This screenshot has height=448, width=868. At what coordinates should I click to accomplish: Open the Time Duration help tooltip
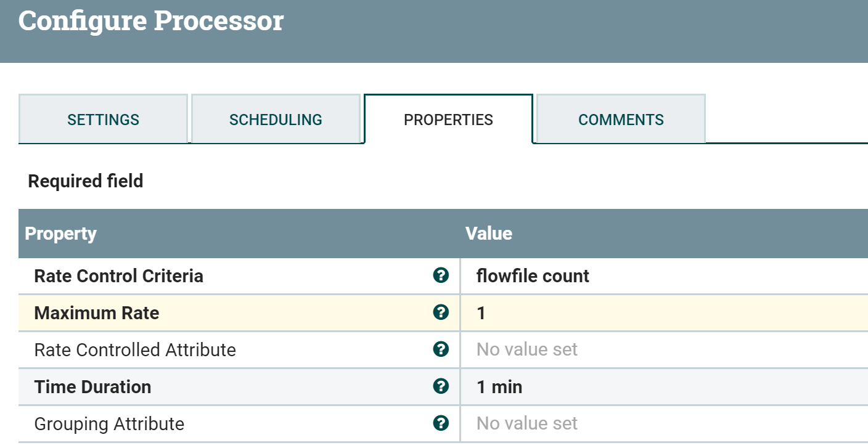coord(440,386)
